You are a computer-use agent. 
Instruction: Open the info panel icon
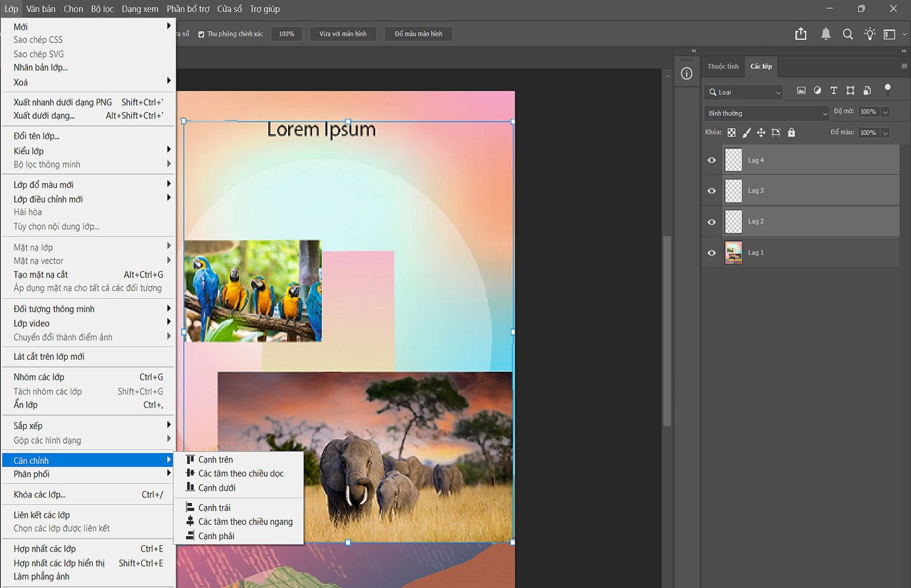click(687, 73)
